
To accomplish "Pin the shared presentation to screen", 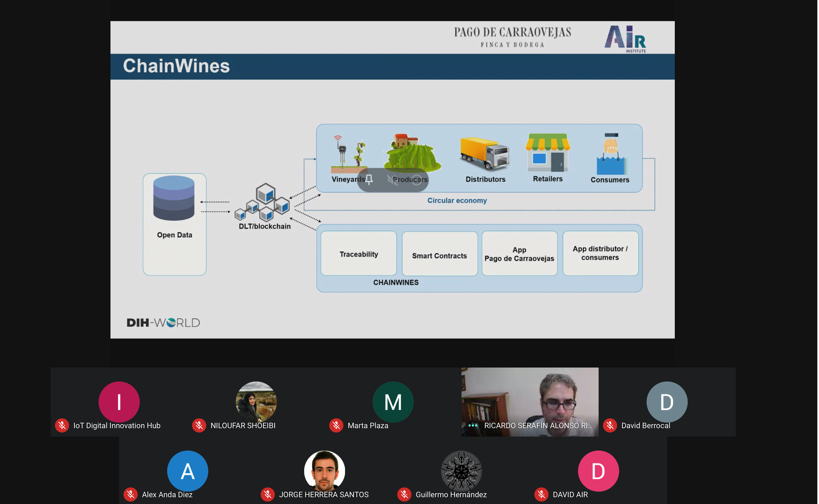I will click(x=369, y=180).
